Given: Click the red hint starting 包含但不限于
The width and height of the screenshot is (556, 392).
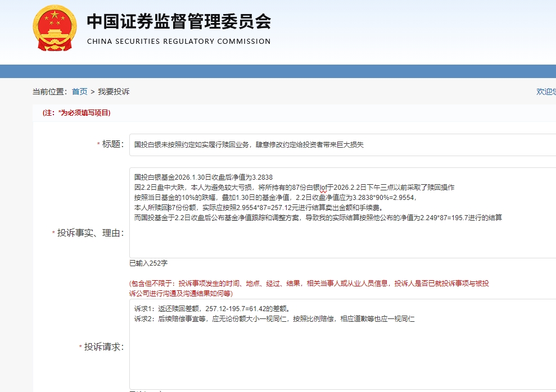Looking at the screenshot, I should (309, 288).
